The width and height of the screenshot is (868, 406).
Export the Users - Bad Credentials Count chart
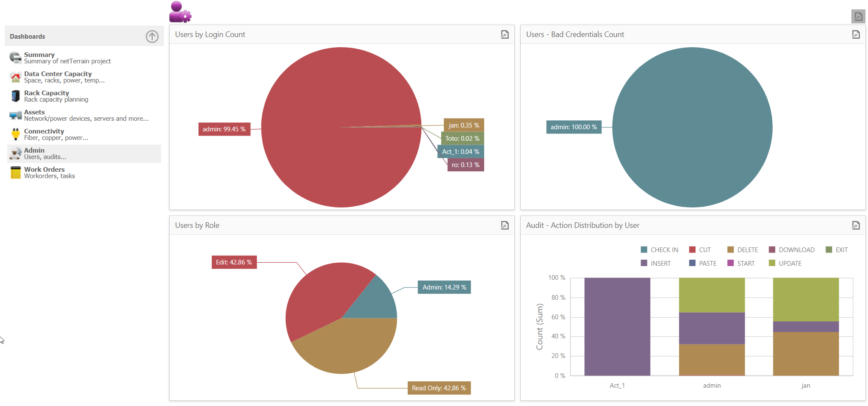tap(856, 34)
